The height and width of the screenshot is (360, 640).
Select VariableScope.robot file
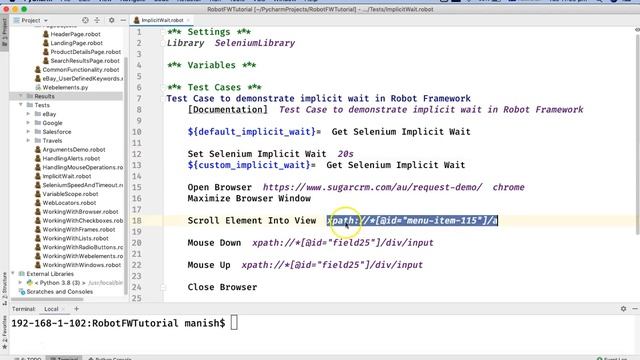pos(70,194)
